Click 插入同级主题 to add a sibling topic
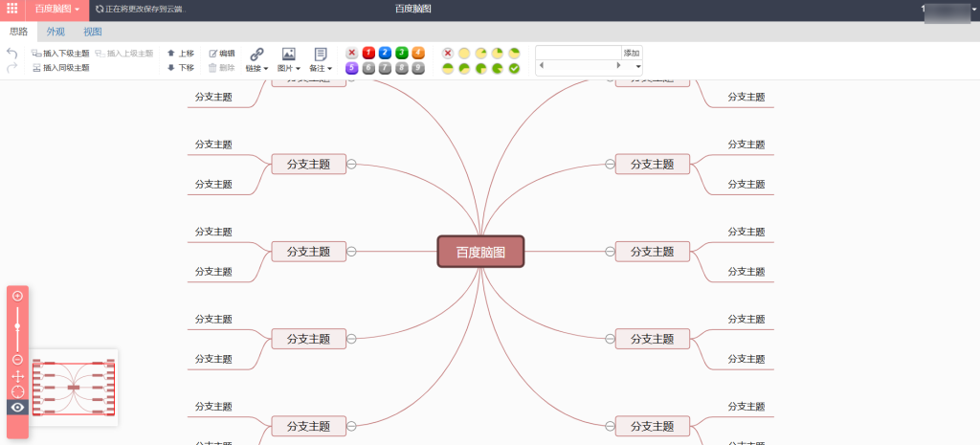The width and height of the screenshot is (980, 445). click(60, 68)
